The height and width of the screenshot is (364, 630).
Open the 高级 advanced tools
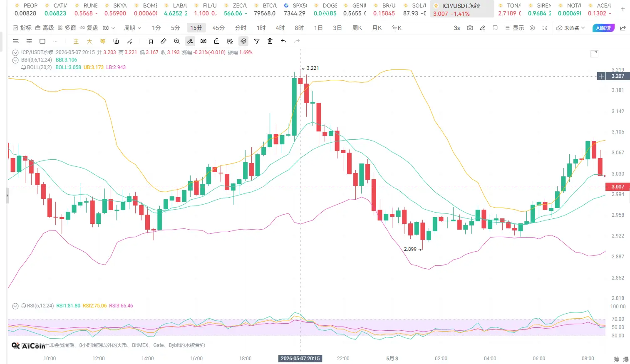45,28
